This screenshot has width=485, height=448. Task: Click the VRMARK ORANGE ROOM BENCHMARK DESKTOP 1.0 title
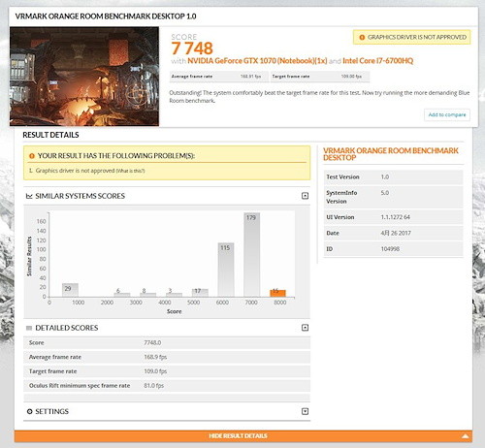[x=106, y=16]
